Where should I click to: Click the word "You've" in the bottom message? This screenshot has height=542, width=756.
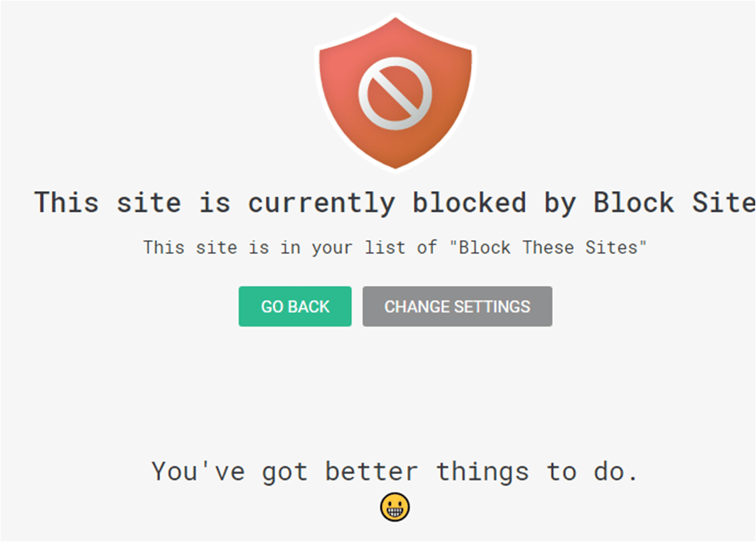[x=198, y=471]
